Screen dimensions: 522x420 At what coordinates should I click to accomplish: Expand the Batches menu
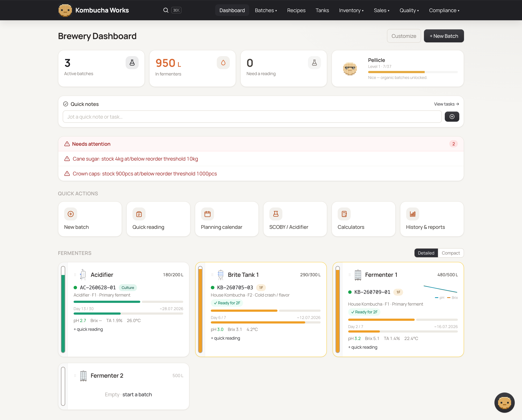coord(266,10)
